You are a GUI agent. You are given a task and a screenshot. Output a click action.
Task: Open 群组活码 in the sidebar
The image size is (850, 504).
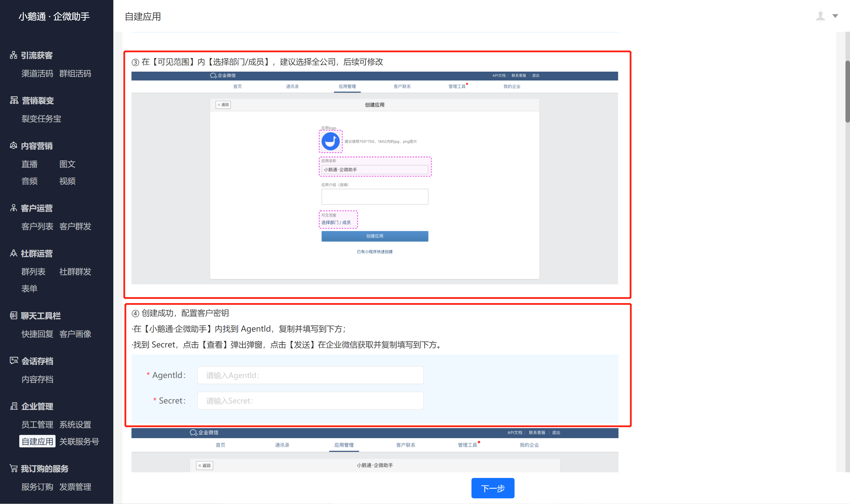(x=75, y=73)
